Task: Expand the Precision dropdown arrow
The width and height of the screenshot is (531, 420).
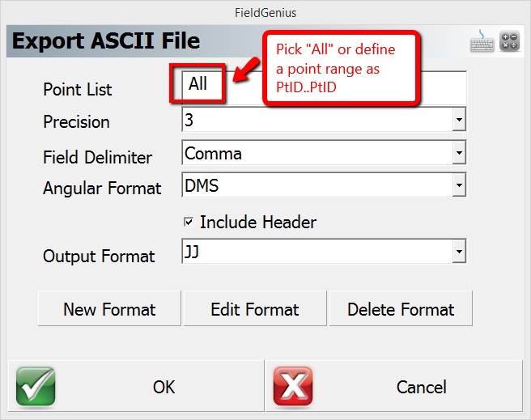Action: tap(459, 121)
